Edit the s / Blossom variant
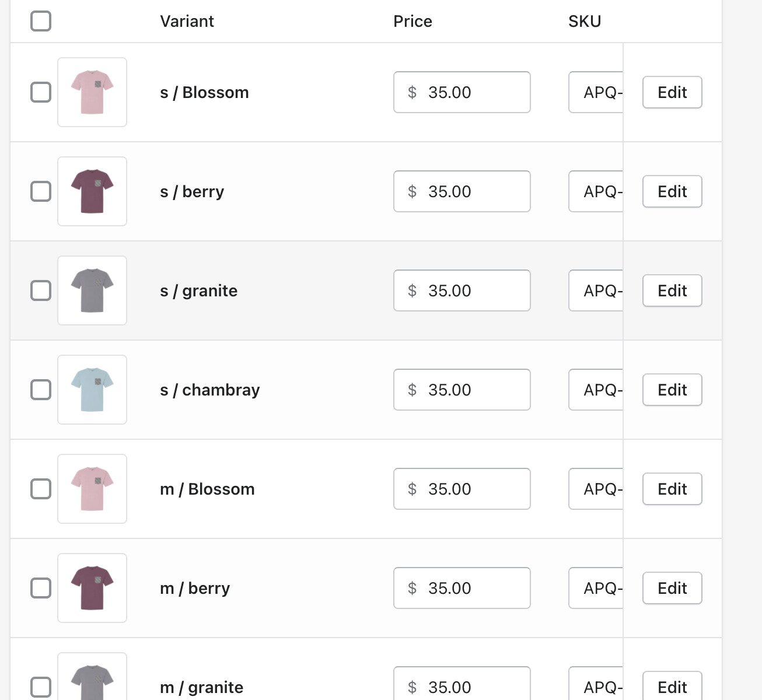 click(x=672, y=92)
